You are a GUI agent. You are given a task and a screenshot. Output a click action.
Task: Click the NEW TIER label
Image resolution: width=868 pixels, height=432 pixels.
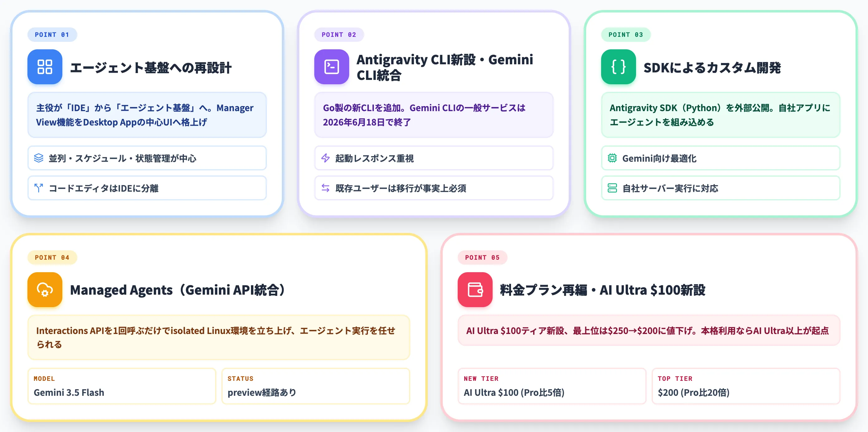point(481,378)
